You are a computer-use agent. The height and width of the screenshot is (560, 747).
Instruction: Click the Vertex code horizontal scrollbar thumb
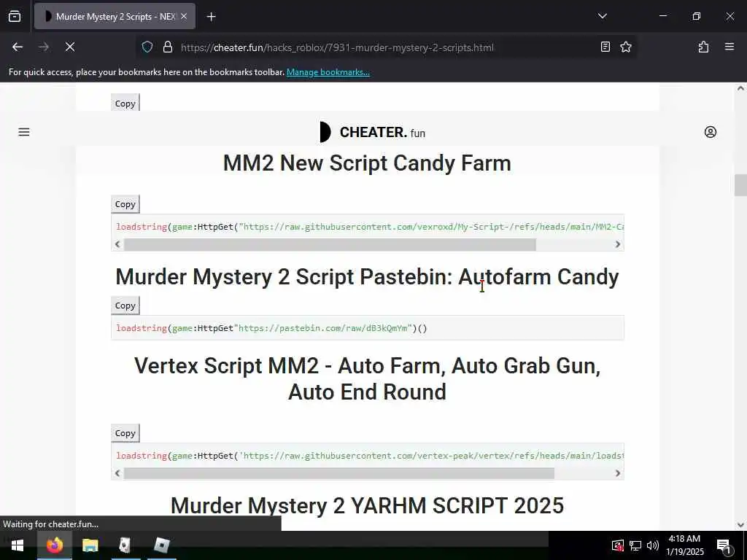339,473
